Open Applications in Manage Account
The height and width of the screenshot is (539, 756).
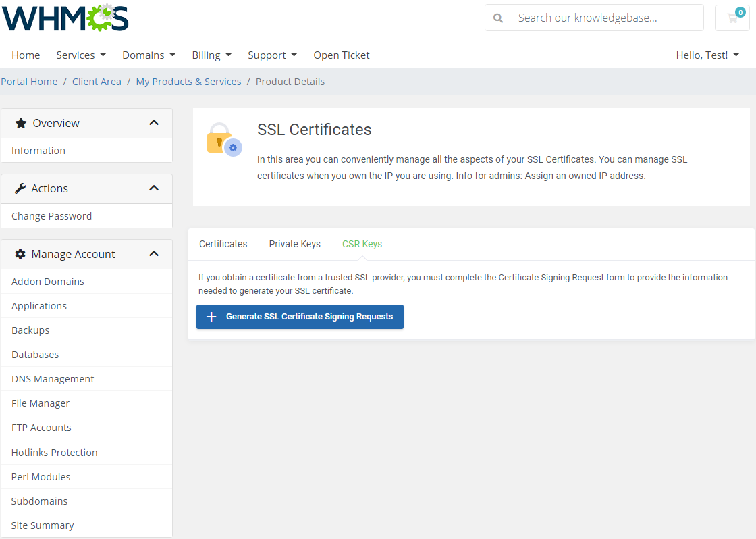tap(87, 306)
